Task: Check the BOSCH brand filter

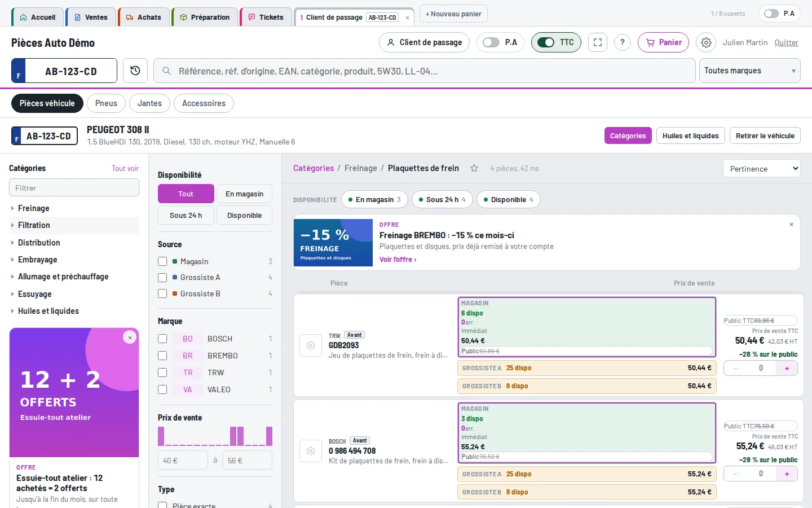Action: tap(162, 339)
